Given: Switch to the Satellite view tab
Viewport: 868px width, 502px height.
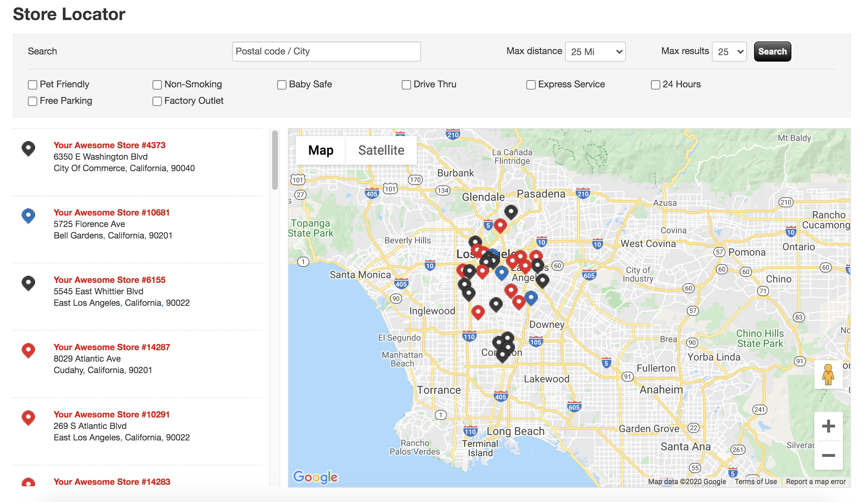Looking at the screenshot, I should [x=381, y=150].
